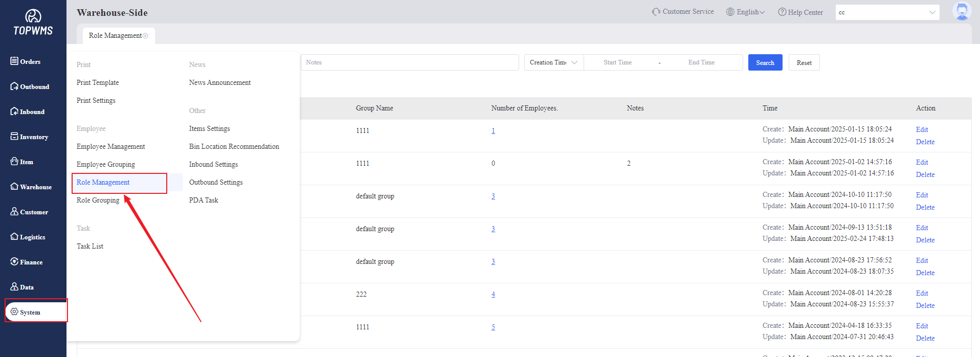Screen dimensions: 980x357
Task: Click the Reset button
Action: click(x=804, y=63)
